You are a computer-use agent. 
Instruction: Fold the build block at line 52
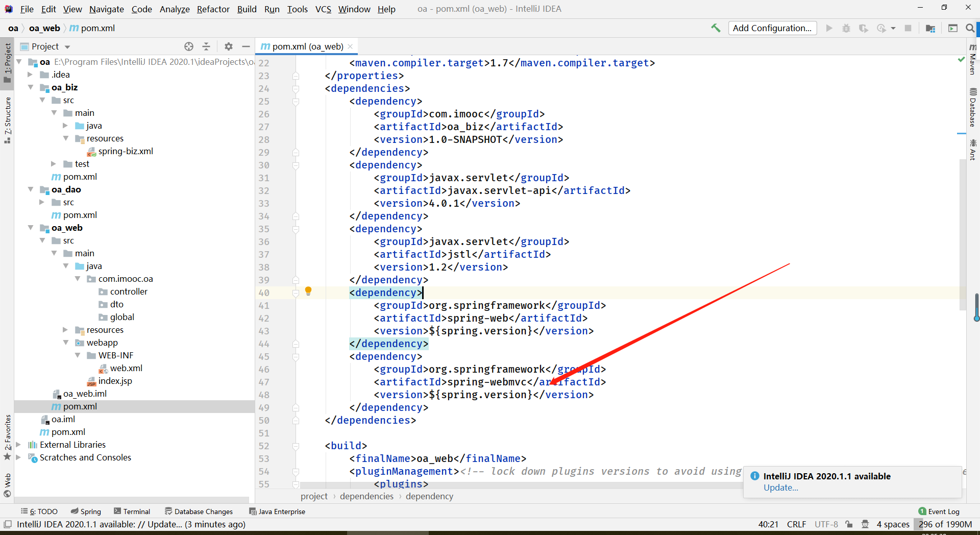[296, 446]
